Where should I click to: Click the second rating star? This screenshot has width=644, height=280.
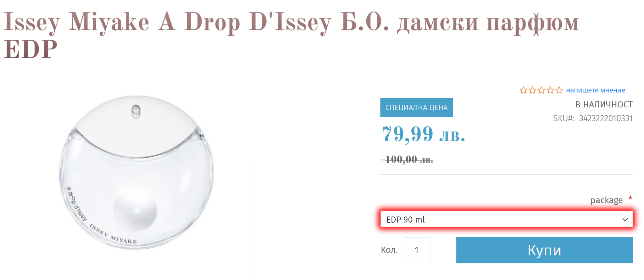tap(532, 90)
